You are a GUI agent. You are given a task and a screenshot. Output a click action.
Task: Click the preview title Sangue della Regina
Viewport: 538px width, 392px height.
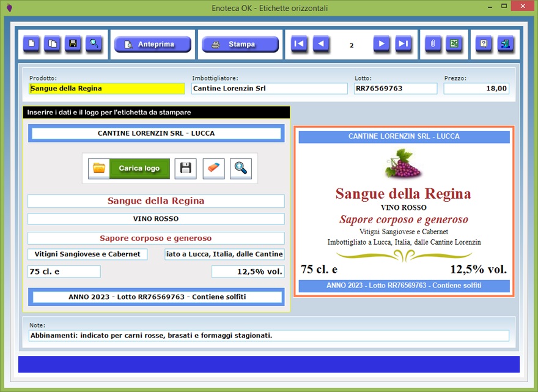coord(403,194)
